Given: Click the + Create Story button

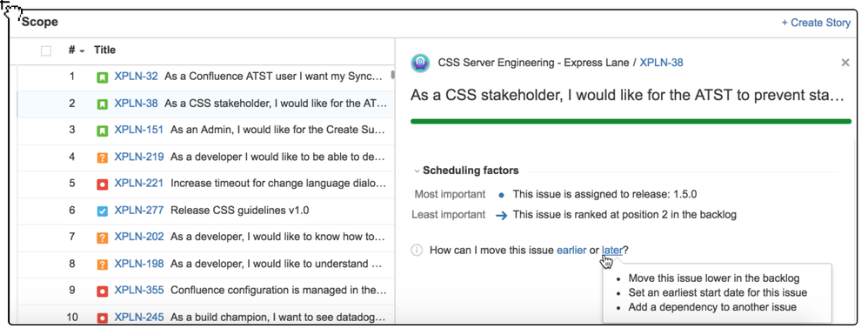Looking at the screenshot, I should pos(816,23).
